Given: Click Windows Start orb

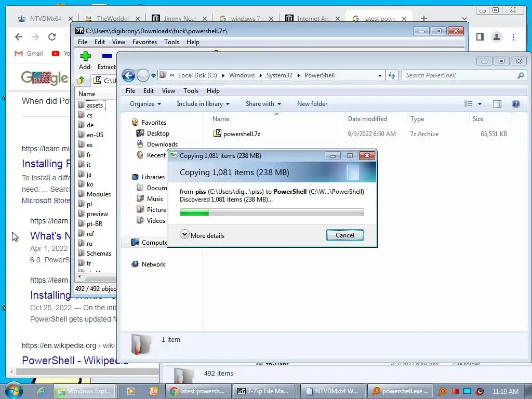Looking at the screenshot, I should click(x=14, y=391).
